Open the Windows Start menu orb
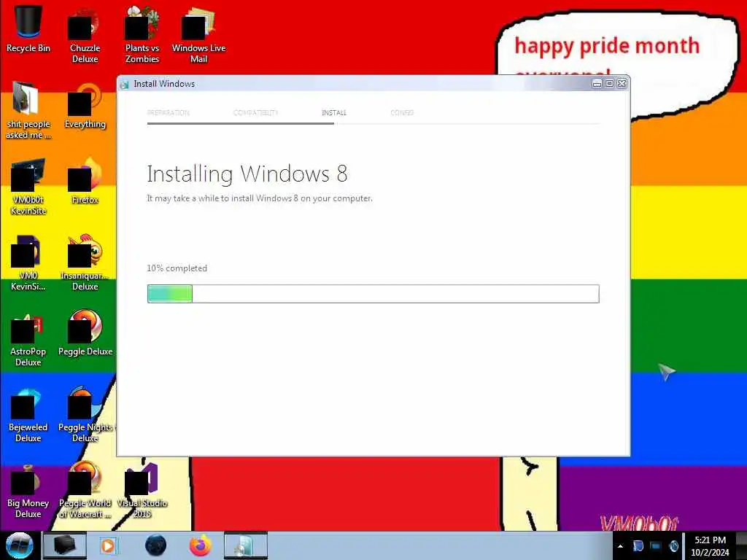 point(20,545)
